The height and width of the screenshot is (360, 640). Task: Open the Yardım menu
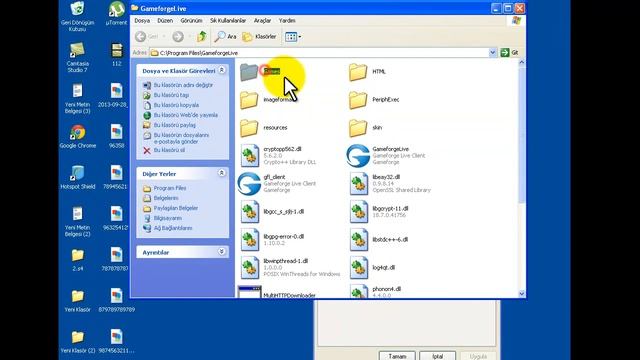[287, 20]
